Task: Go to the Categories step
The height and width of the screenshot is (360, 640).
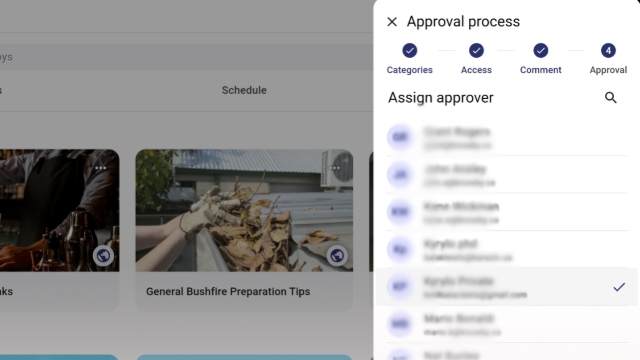Action: pos(409,59)
